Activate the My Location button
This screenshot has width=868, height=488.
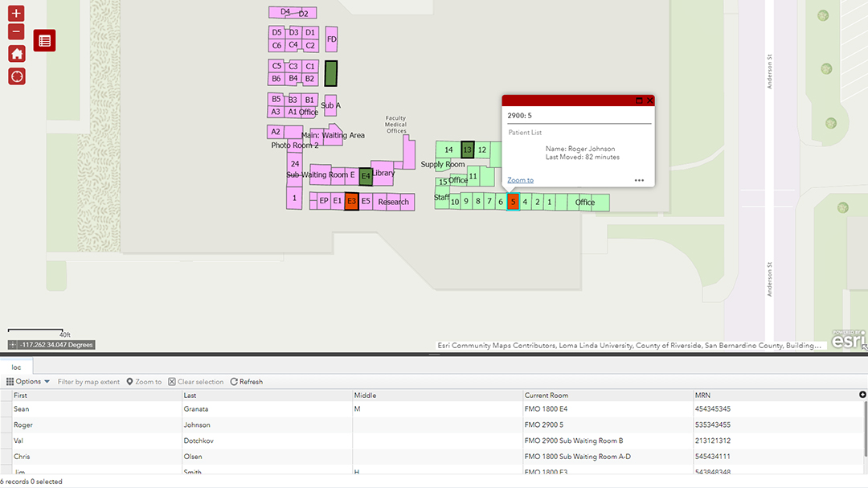coord(17,76)
